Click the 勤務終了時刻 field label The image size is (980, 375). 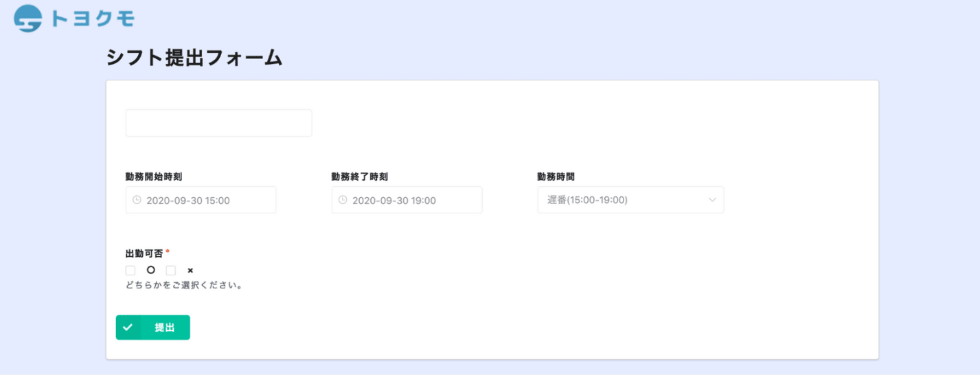[359, 177]
